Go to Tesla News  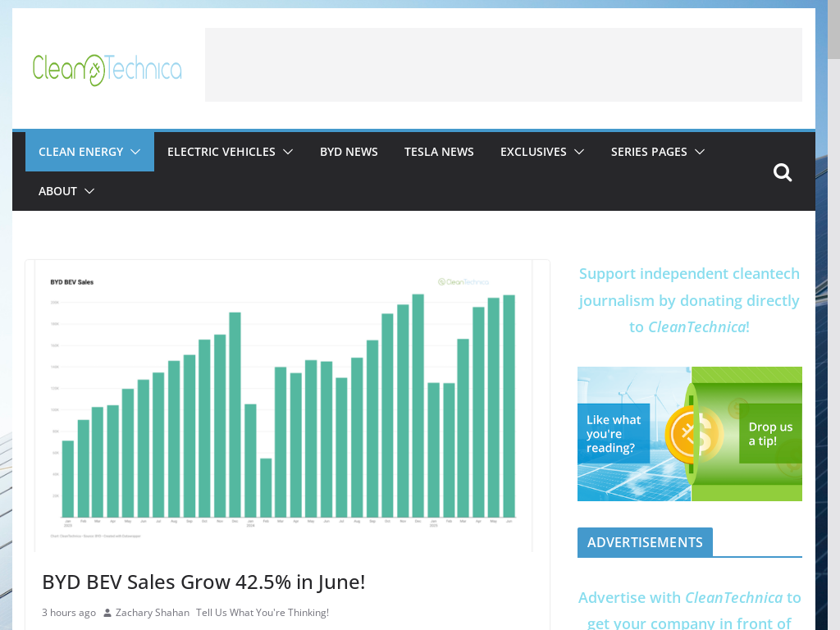pos(439,152)
